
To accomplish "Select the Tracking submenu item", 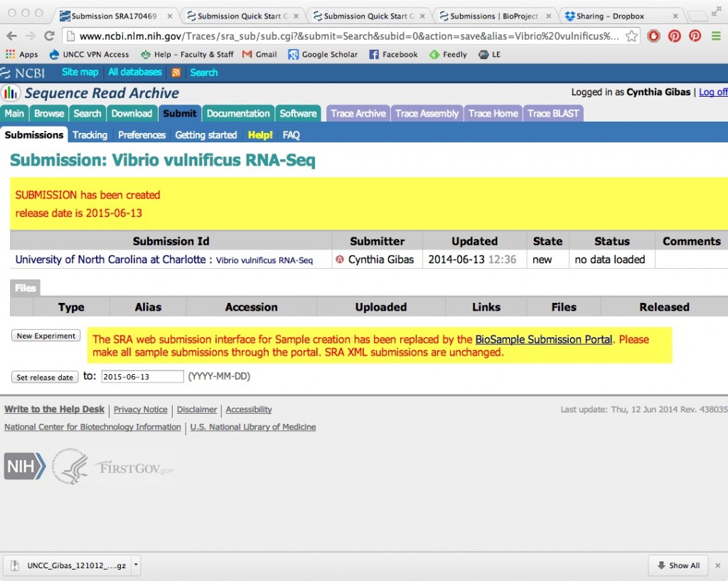I will coord(90,134).
